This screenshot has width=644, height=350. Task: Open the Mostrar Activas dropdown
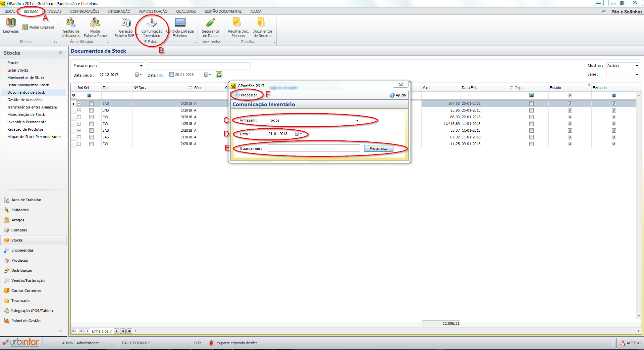637,66
